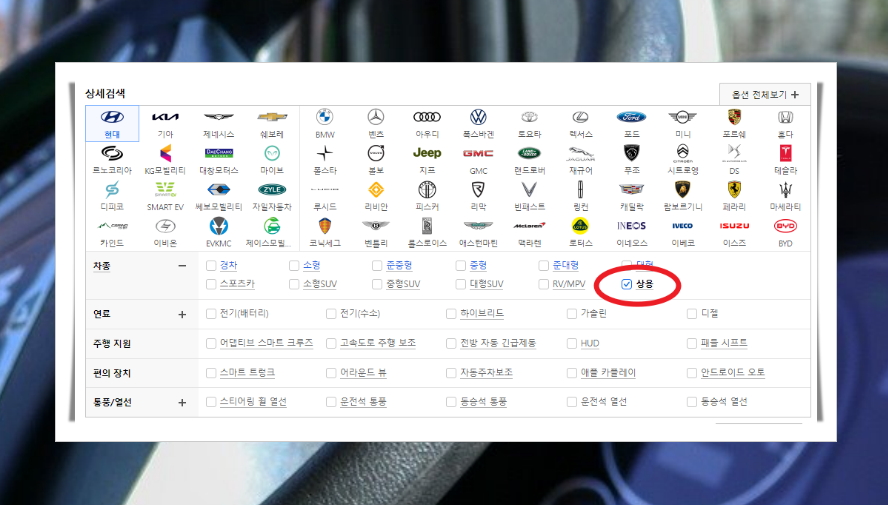This screenshot has height=505, width=888.
Task: Check the 애플 카플레이 checkbox
Action: 572,373
